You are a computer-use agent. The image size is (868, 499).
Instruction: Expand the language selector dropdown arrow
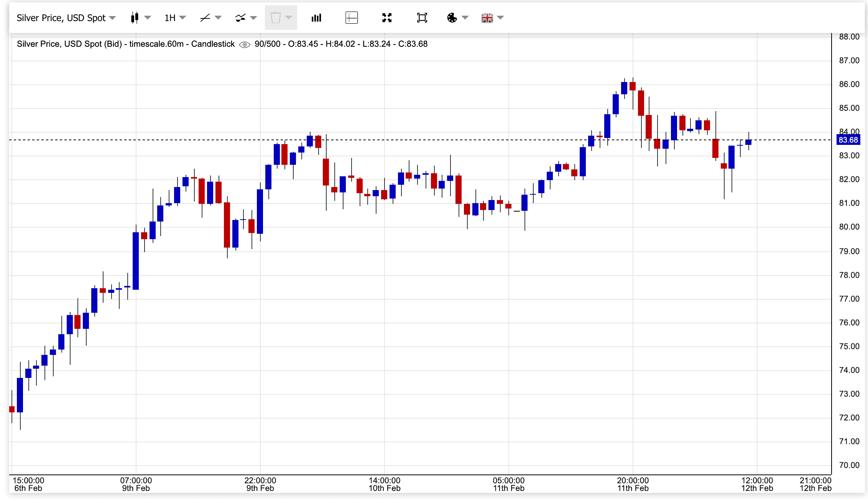coord(500,18)
